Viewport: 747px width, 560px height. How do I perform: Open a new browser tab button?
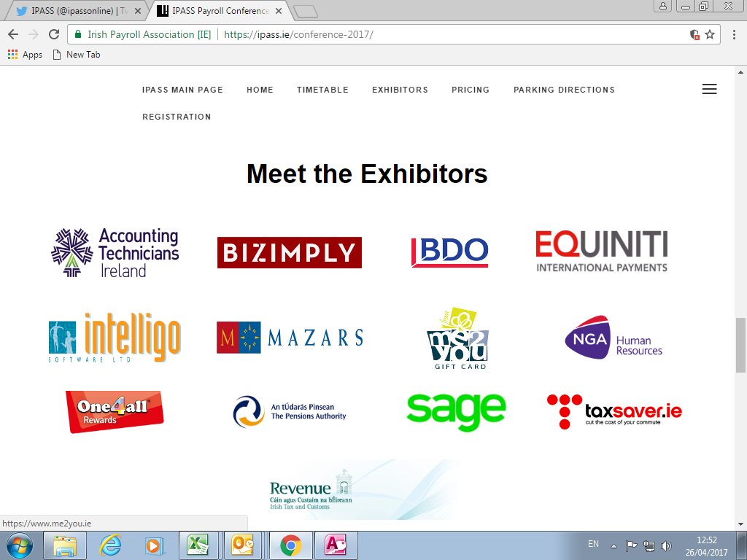306,12
